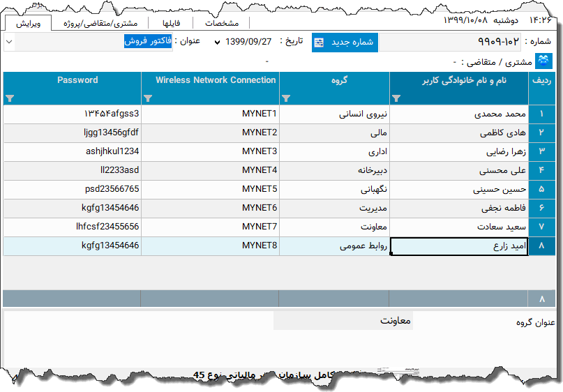
Task: Click the عنوان گروه field معاونت
Action: tap(343, 321)
